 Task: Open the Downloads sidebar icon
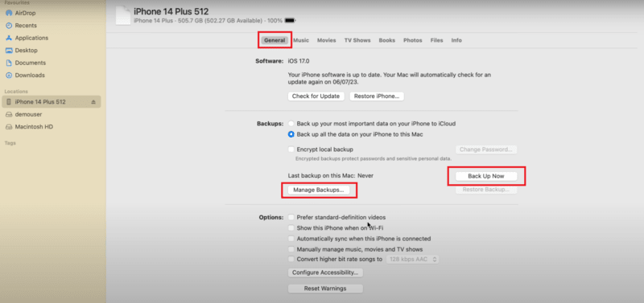[x=9, y=76]
